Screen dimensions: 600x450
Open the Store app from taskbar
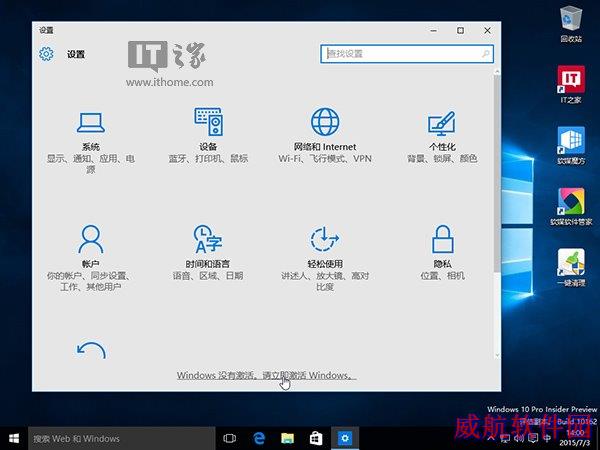pos(316,439)
